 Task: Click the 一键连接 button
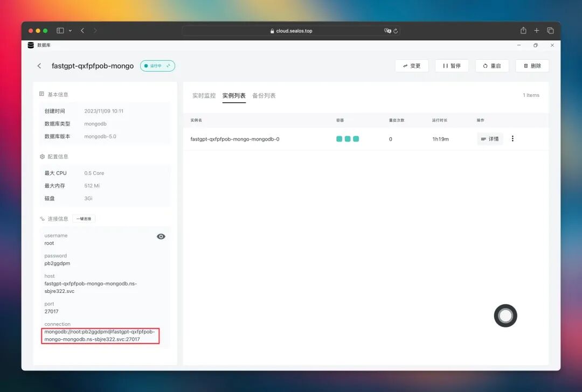[x=84, y=219]
